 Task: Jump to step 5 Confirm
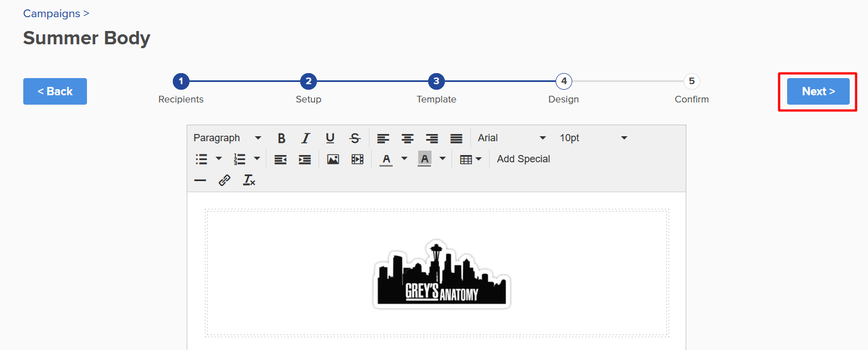point(691,81)
